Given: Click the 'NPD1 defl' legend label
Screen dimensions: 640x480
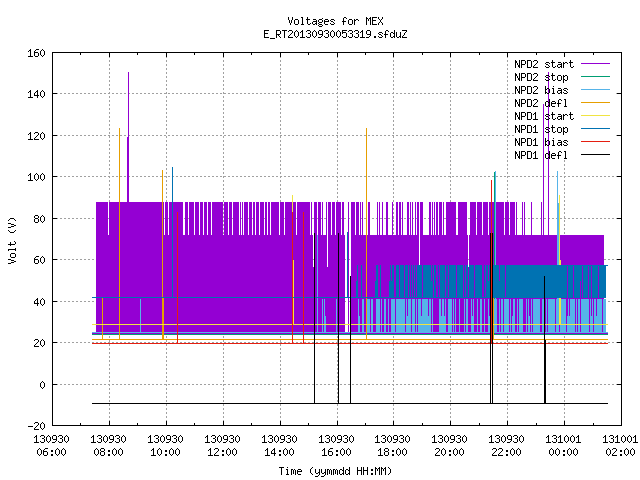Looking at the screenshot, I should (x=541, y=156).
